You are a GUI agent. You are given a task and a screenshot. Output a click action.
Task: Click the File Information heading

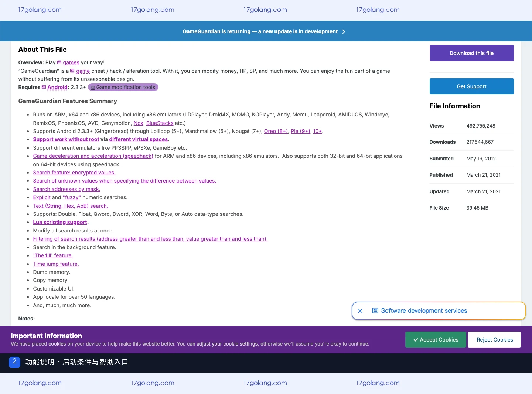[x=455, y=106]
